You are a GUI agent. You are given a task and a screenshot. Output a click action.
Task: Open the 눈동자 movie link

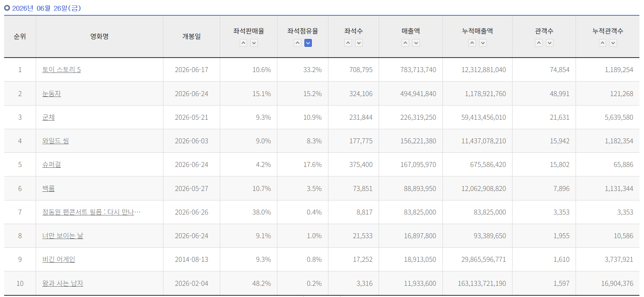click(x=51, y=94)
